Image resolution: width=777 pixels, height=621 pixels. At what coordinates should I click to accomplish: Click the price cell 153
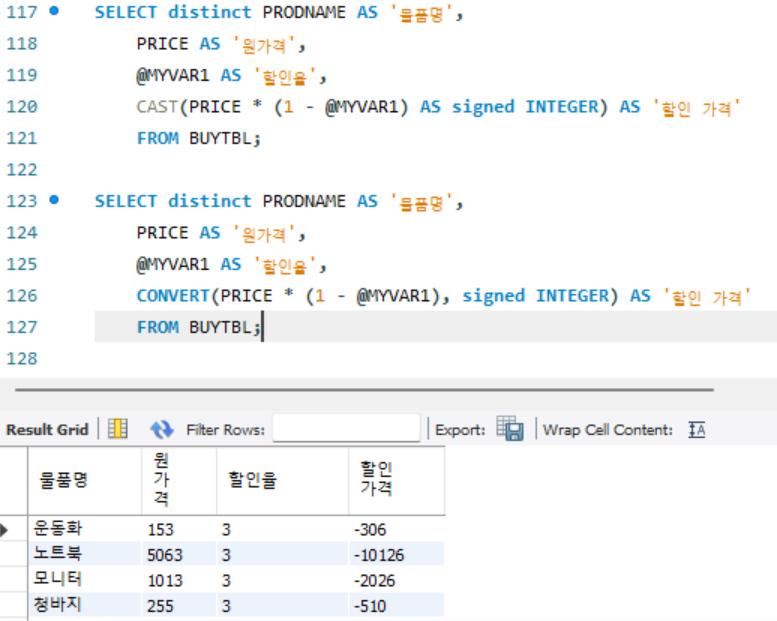point(179,529)
